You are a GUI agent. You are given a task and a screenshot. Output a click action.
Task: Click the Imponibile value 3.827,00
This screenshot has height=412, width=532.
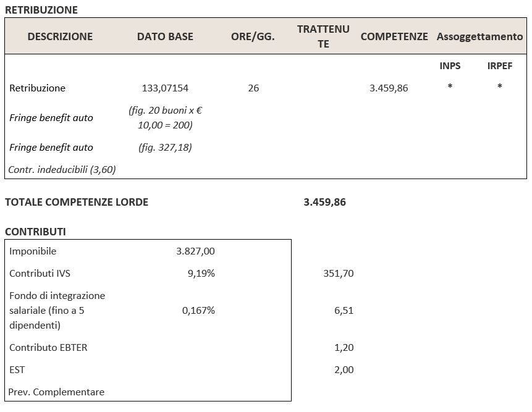coord(195,251)
